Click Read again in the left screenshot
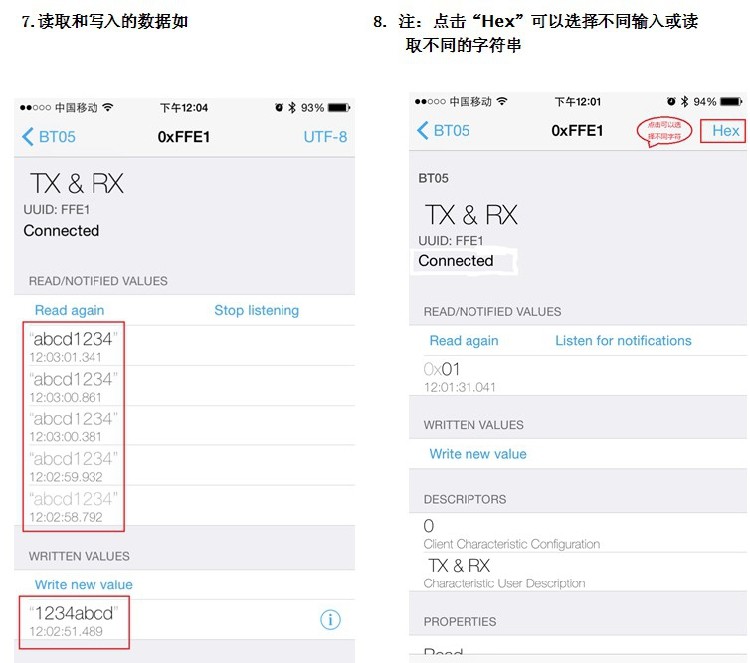750x663 pixels. point(69,310)
